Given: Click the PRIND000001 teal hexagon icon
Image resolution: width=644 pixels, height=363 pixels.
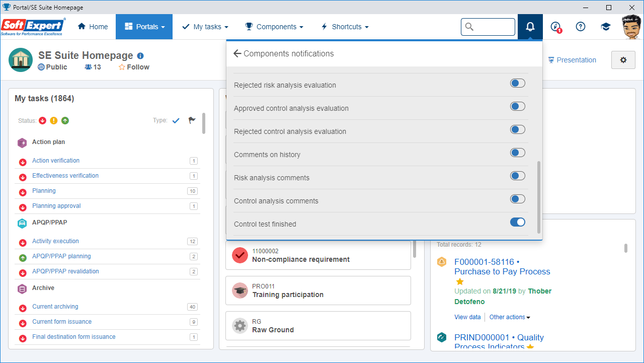Looking at the screenshot, I should (x=442, y=337).
